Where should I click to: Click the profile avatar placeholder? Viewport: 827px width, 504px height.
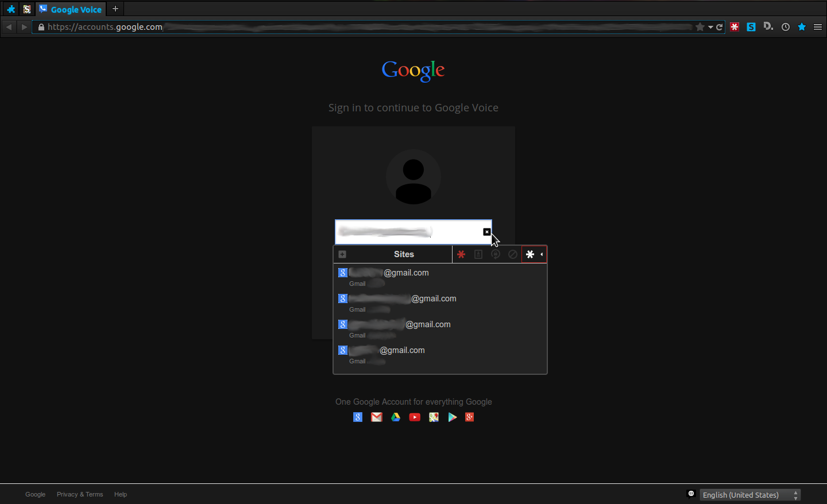pyautogui.click(x=413, y=177)
